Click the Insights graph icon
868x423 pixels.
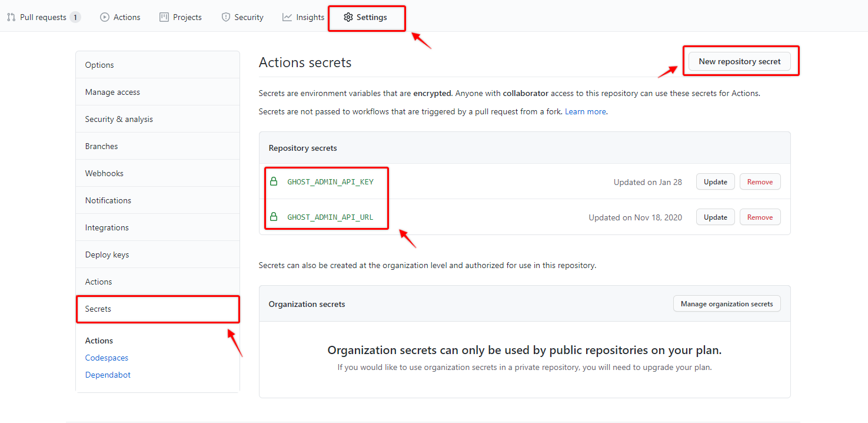click(287, 17)
